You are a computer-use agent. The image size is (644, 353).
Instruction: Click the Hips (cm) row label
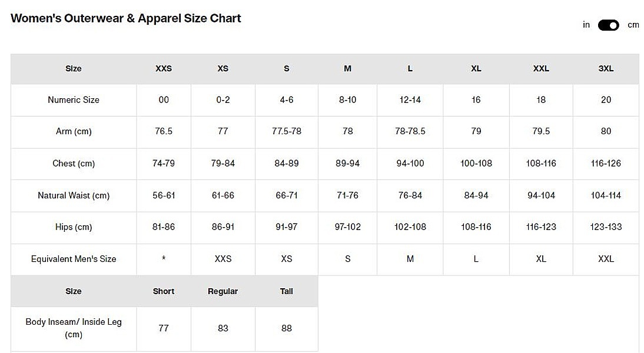(x=74, y=227)
